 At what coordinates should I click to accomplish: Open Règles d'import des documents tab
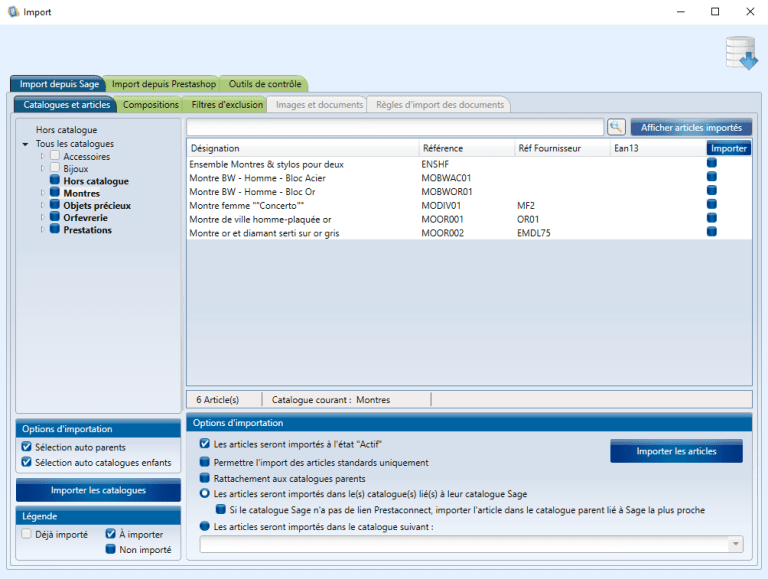(440, 104)
